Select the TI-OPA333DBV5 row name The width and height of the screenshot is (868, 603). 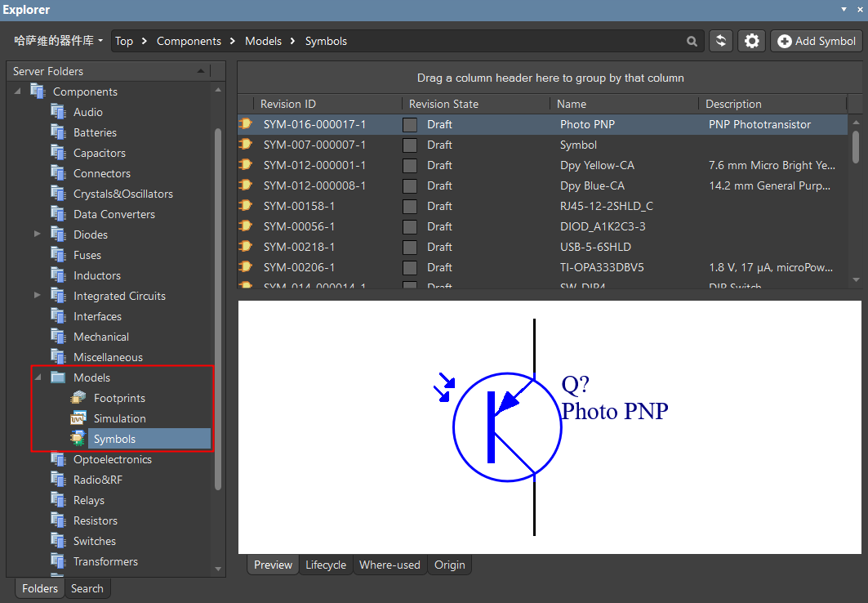tap(602, 267)
